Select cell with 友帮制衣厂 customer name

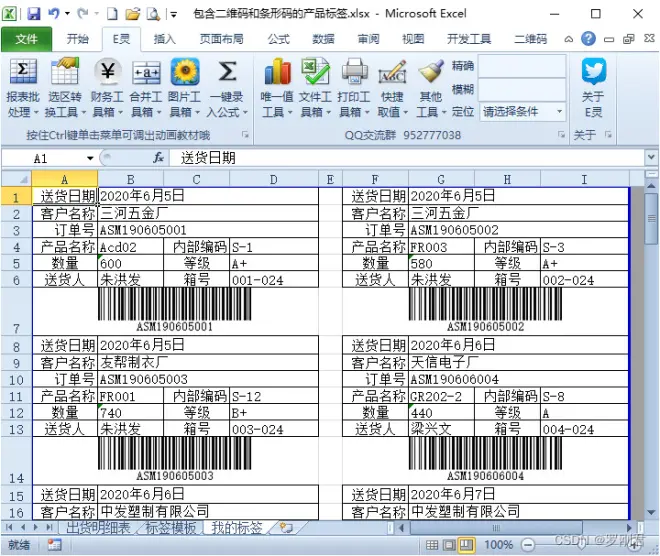coord(208,362)
